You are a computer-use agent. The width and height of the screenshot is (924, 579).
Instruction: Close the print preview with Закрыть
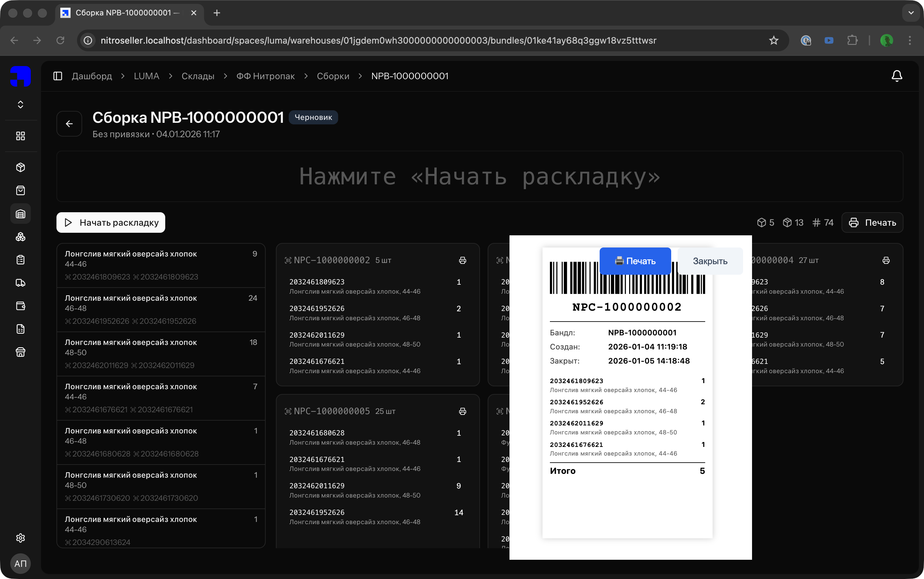pyautogui.click(x=709, y=261)
